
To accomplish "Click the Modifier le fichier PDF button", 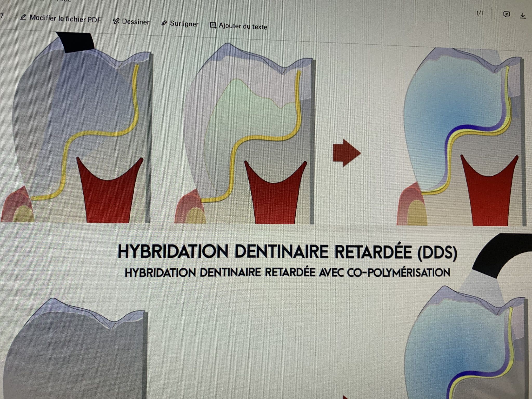I will pos(61,18).
